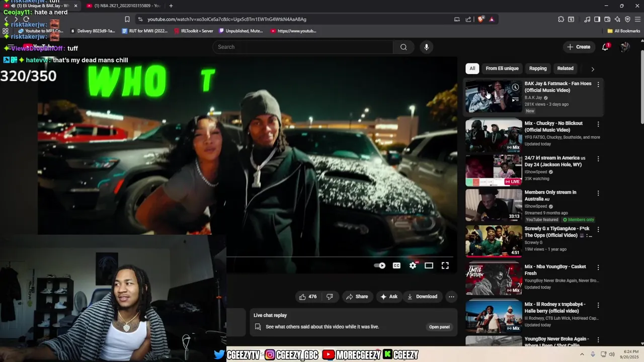
Task: Open a new browser tab
Action: pyautogui.click(x=171, y=6)
